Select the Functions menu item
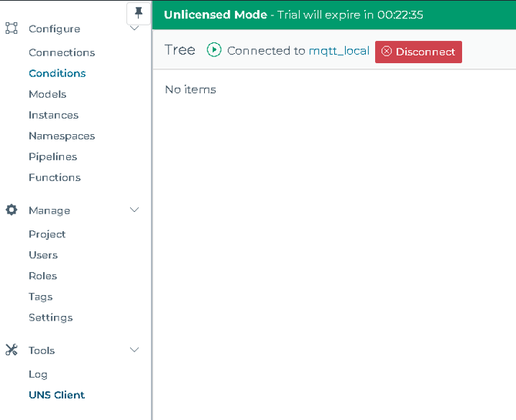This screenshot has height=420, width=516. (55, 177)
